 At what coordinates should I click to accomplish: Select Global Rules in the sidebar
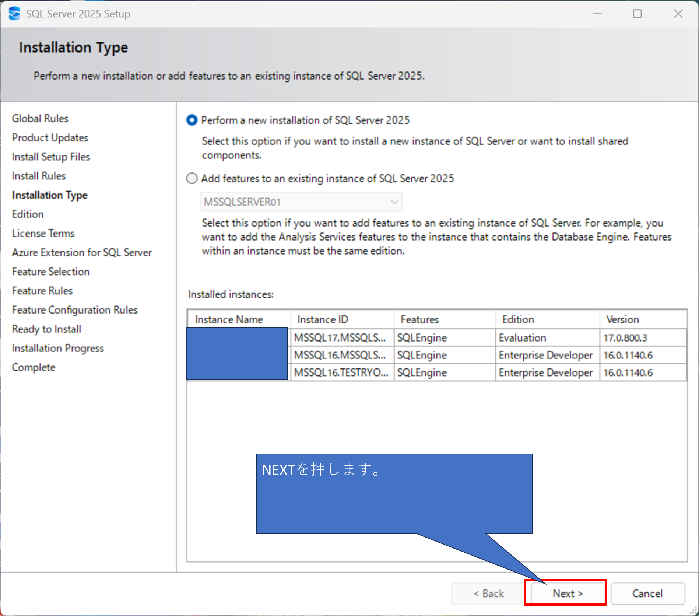coord(40,118)
